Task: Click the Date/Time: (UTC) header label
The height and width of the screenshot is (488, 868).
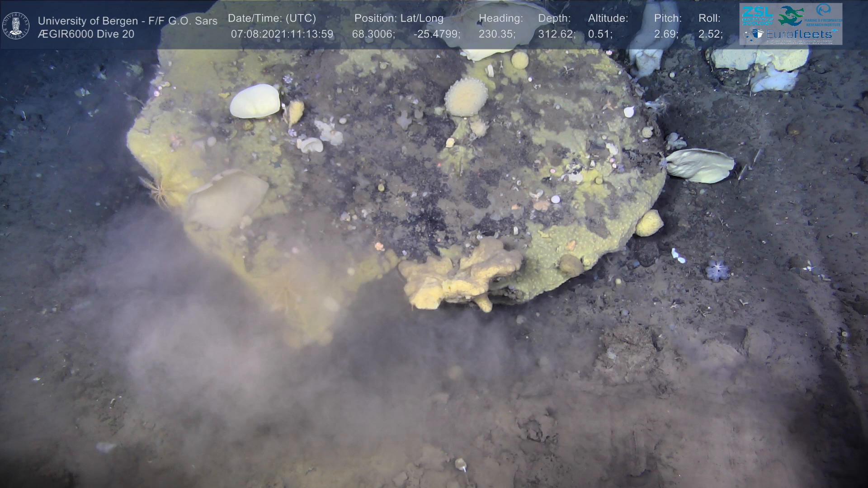Action: [x=272, y=19]
